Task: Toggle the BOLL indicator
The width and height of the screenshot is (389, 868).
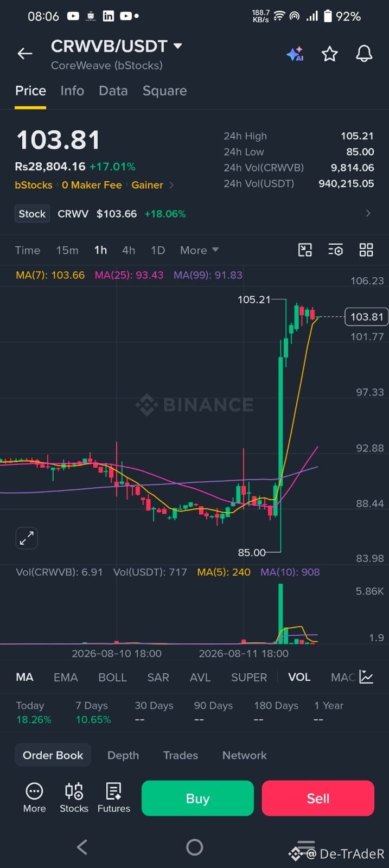Action: (x=112, y=677)
